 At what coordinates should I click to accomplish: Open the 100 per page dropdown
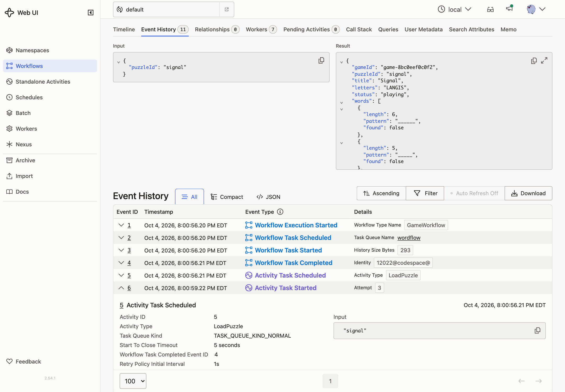(x=133, y=381)
